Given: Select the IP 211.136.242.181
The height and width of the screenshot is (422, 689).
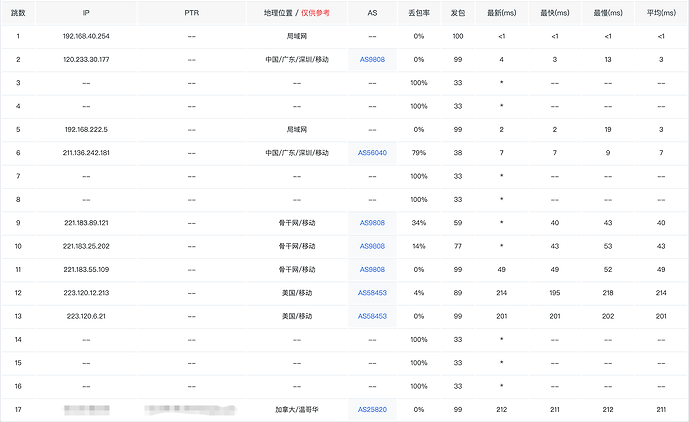Looking at the screenshot, I should click(x=86, y=153).
